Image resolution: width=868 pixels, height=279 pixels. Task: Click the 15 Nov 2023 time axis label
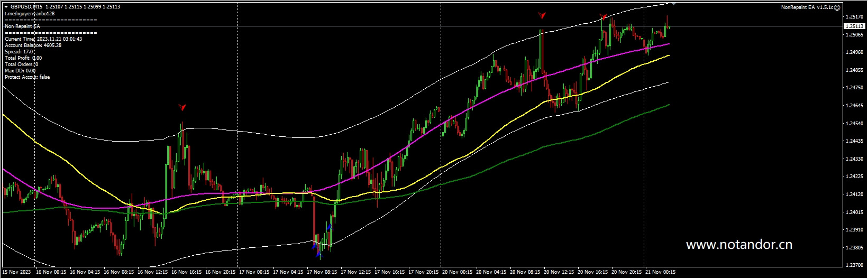coord(16,272)
